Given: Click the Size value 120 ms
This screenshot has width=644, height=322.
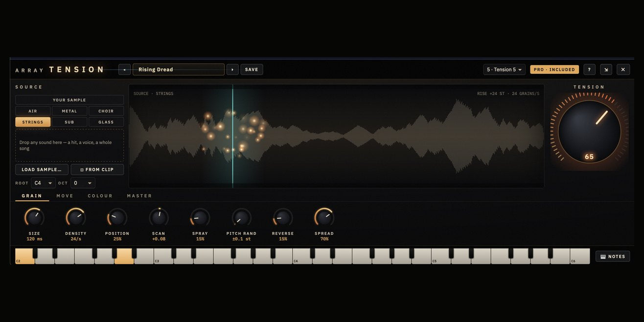Looking at the screenshot, I should (34, 239).
